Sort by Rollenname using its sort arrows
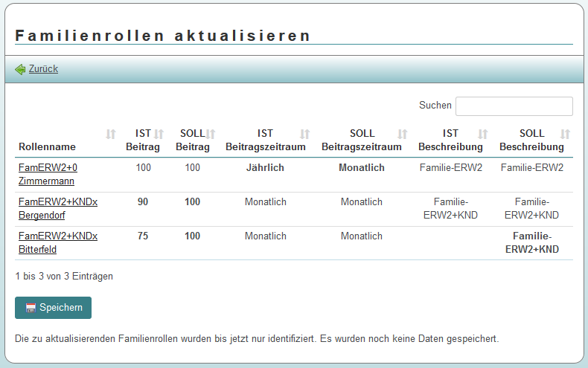Viewport: 588px width, 368px height. (111, 134)
